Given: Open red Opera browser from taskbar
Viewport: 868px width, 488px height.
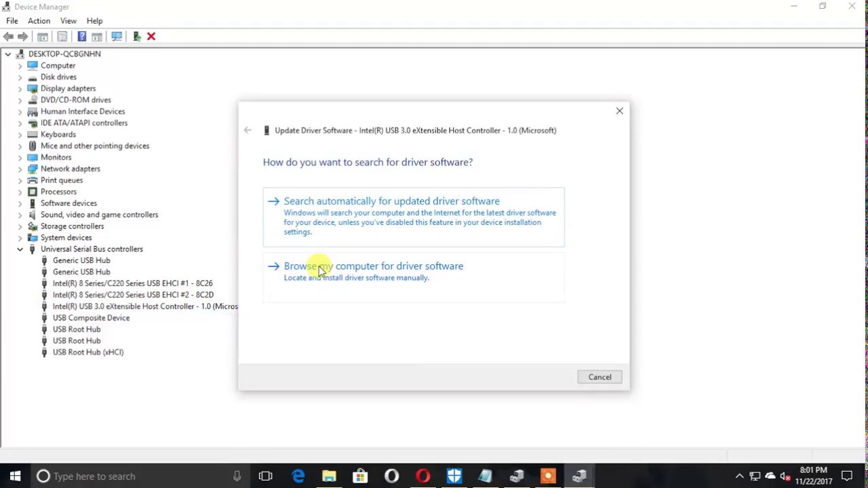Looking at the screenshot, I should point(422,476).
